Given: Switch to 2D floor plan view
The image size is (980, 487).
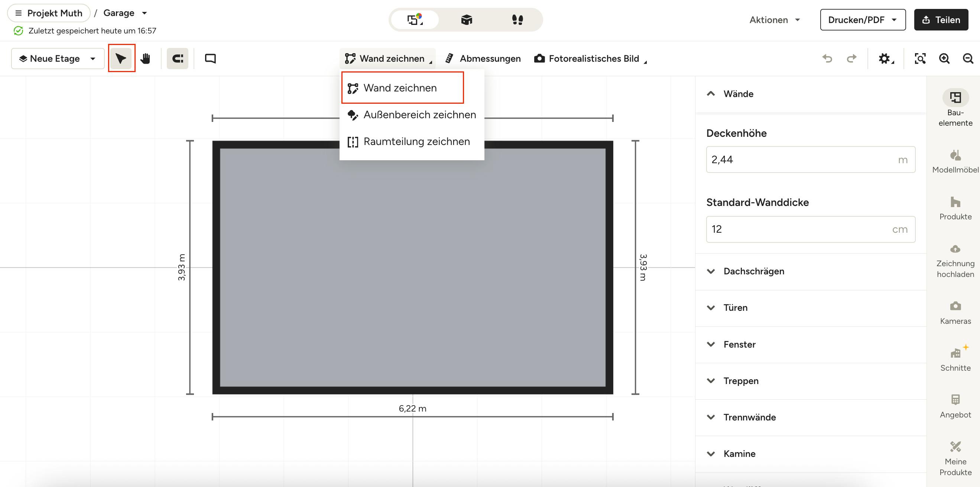Looking at the screenshot, I should (415, 19).
